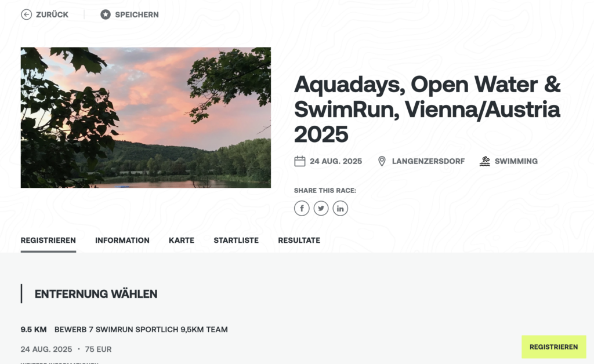This screenshot has width=594, height=364.
Task: Share the race on Twitter
Action: 321,209
